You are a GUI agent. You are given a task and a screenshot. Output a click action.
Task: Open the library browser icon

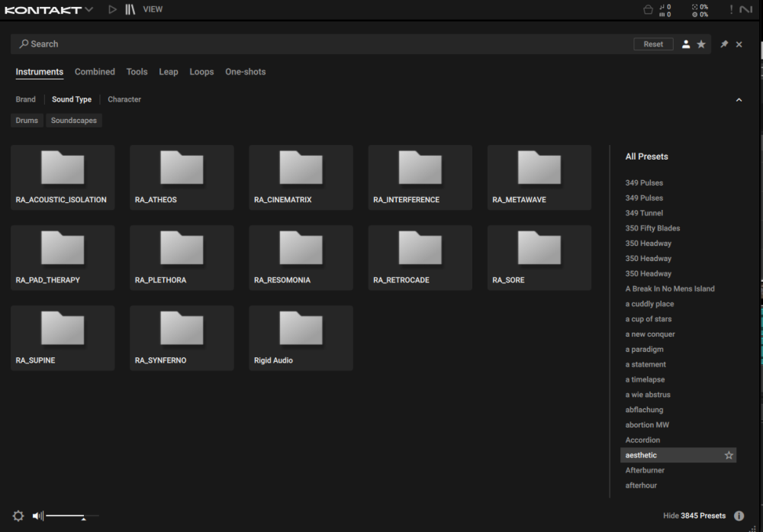point(130,9)
